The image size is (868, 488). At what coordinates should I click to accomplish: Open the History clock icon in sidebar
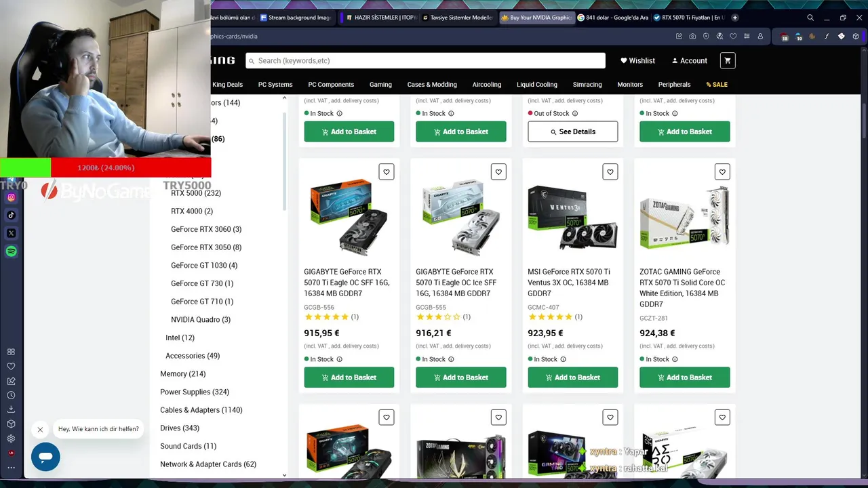point(11,395)
